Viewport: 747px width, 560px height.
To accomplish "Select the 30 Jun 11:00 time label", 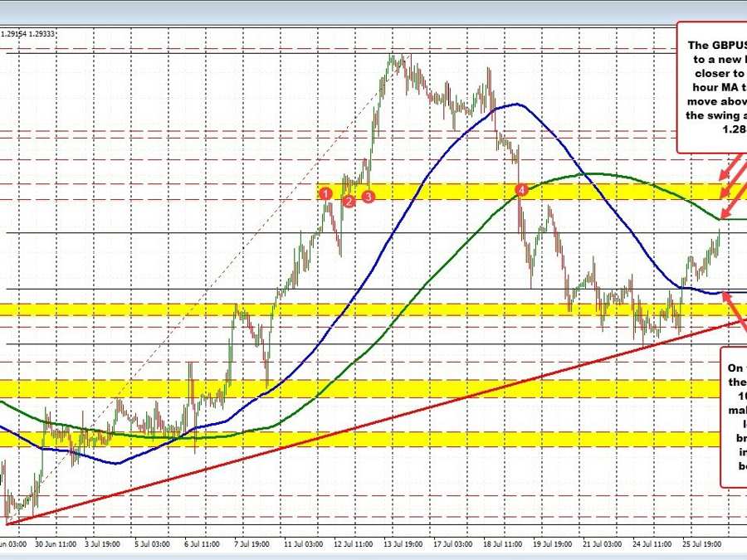I will [58, 543].
